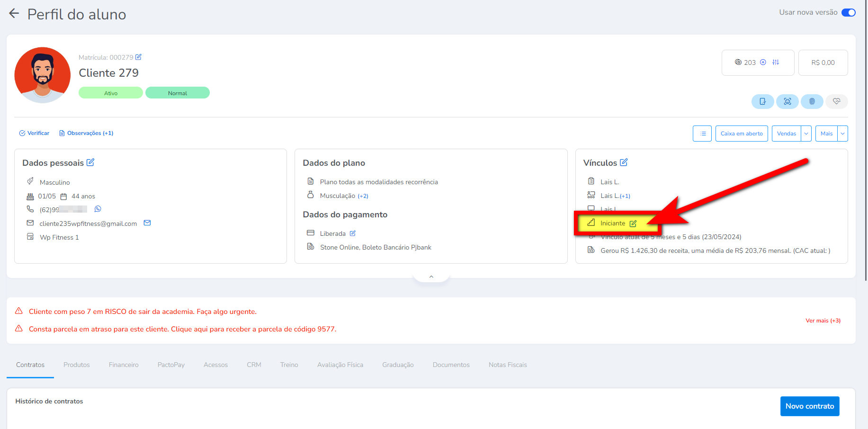Click the client profile avatar photo
Image resolution: width=868 pixels, height=429 pixels.
pos(43,75)
